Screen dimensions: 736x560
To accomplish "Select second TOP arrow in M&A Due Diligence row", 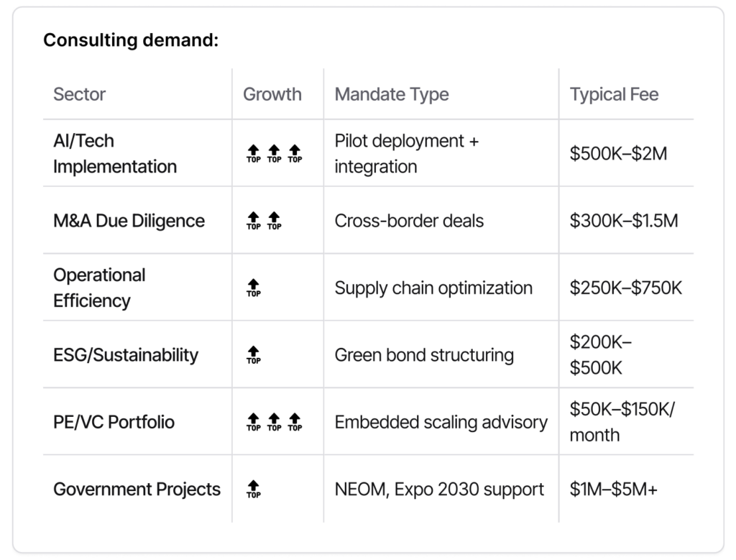I will coord(274,221).
